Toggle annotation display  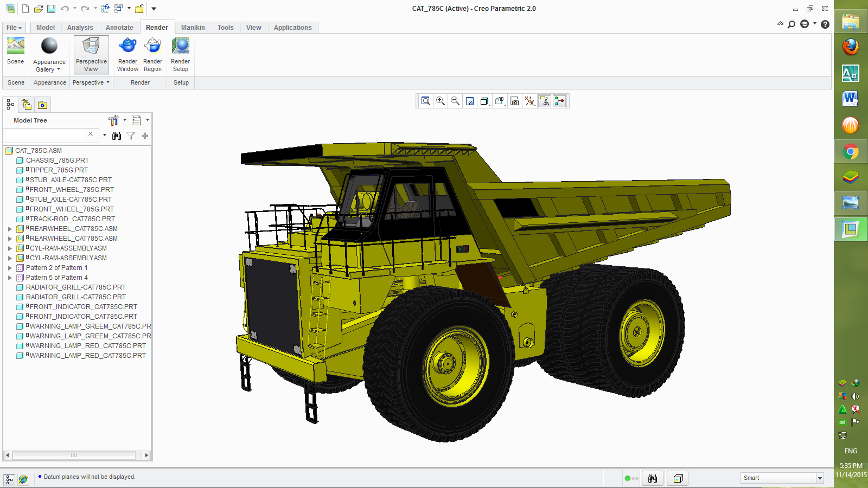pyautogui.click(x=545, y=101)
